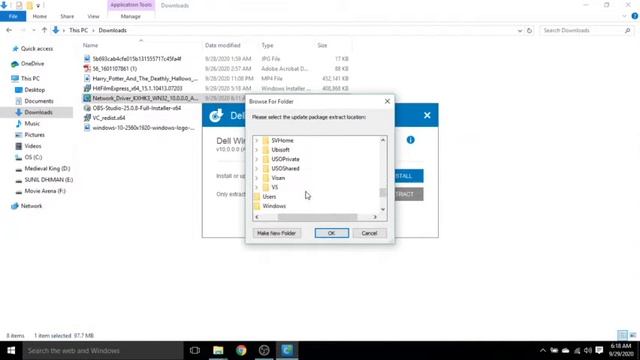Click the Application Tools contextual tab
Viewport: 640px width, 360px height.
point(131,5)
